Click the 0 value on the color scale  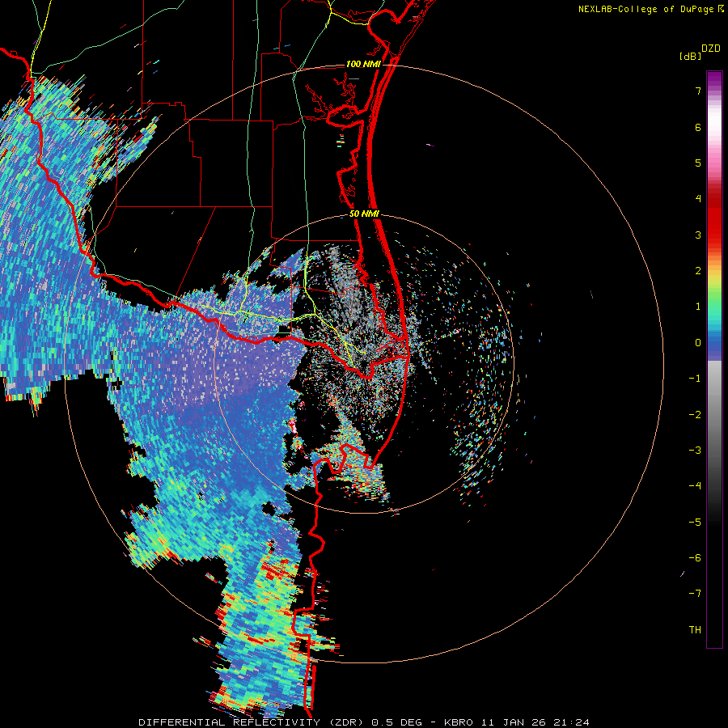pos(698,343)
